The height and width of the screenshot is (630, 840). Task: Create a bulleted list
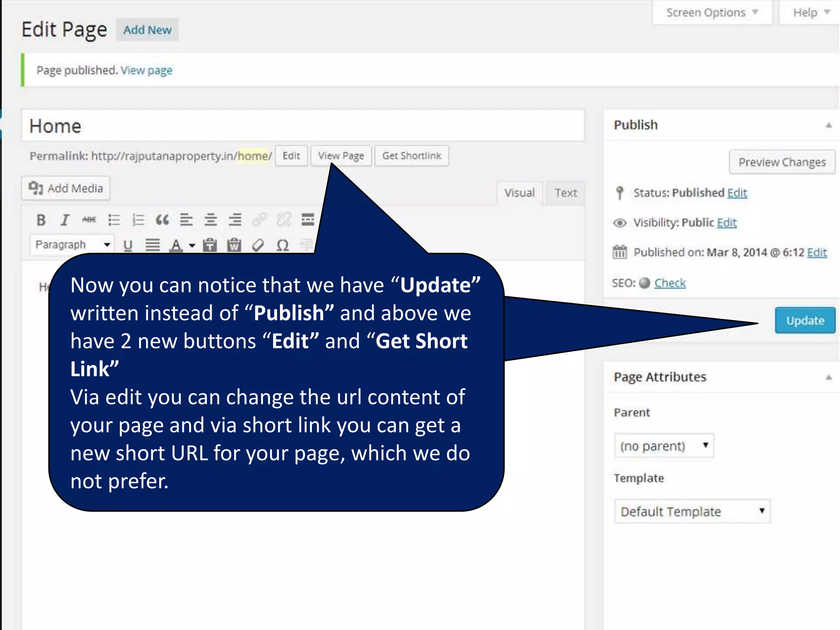114,220
